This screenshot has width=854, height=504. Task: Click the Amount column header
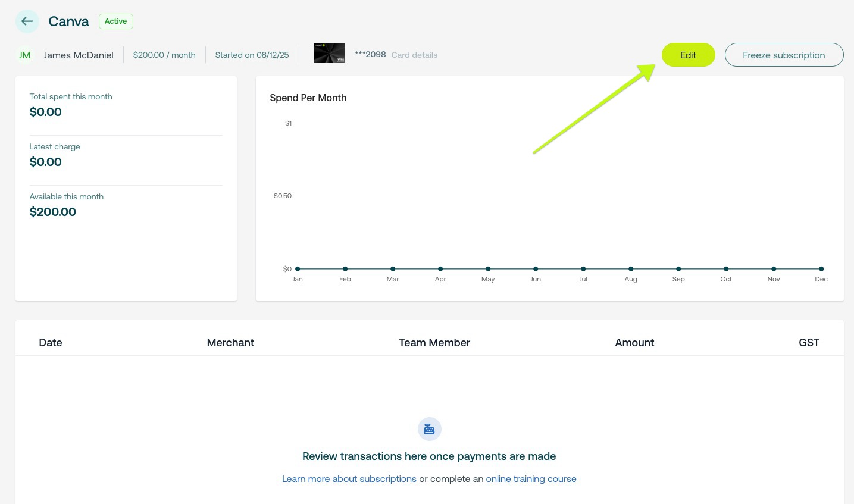coord(634,343)
